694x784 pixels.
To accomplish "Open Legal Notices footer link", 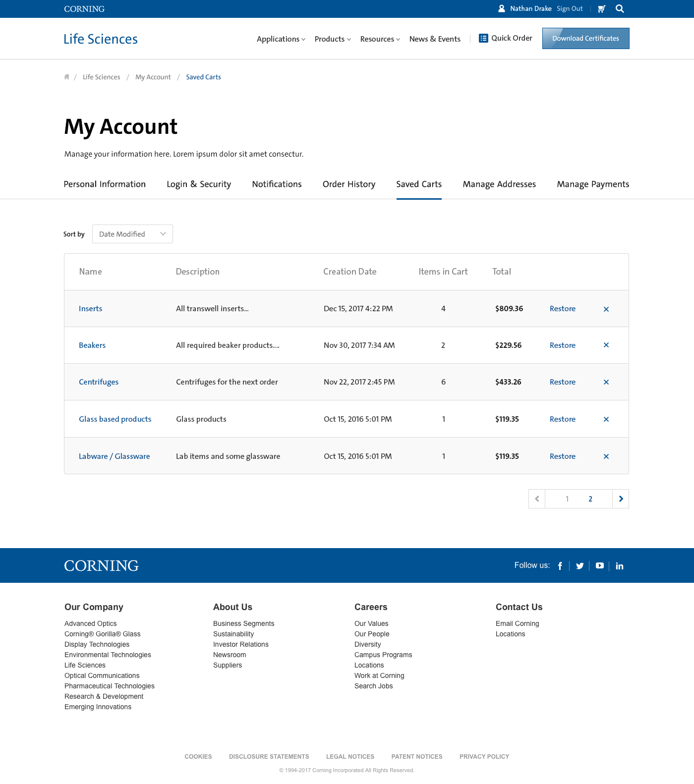I will click(350, 757).
